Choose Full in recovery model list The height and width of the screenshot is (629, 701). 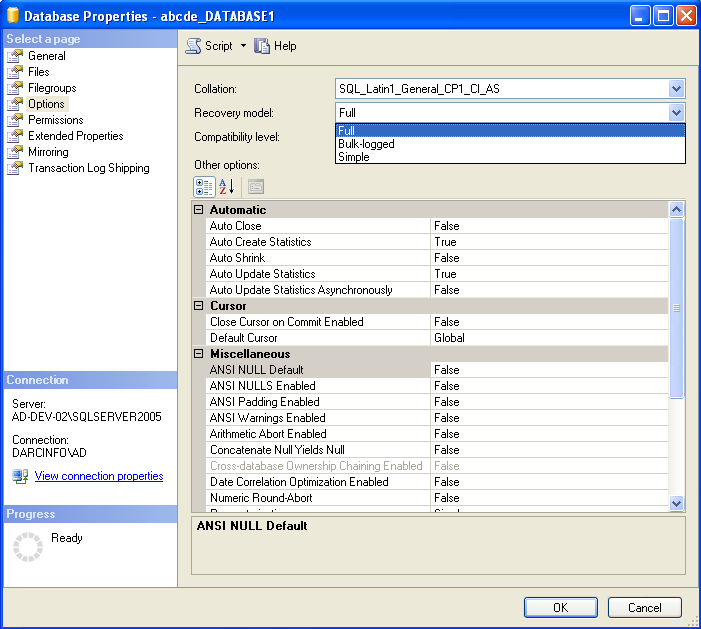(510, 131)
